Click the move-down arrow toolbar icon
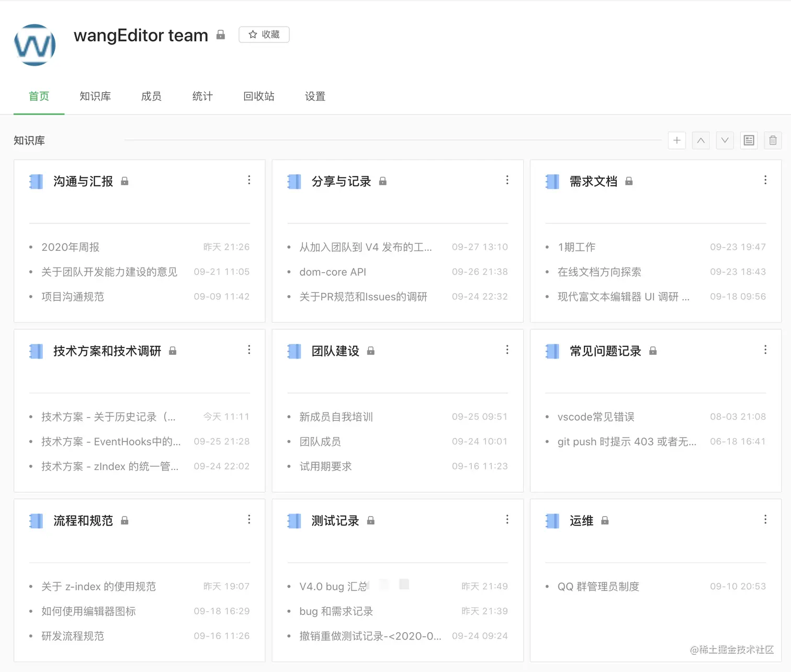 click(725, 140)
